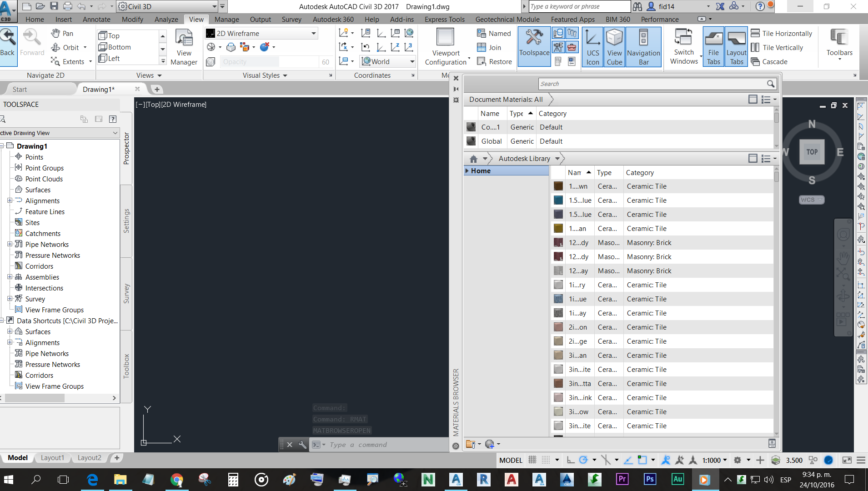Viewport: 868px width, 491px height.
Task: Click Named viewports button
Action: (x=494, y=33)
